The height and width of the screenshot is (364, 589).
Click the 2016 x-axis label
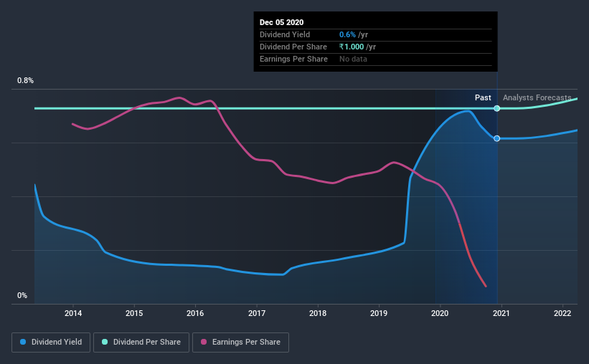(x=195, y=313)
